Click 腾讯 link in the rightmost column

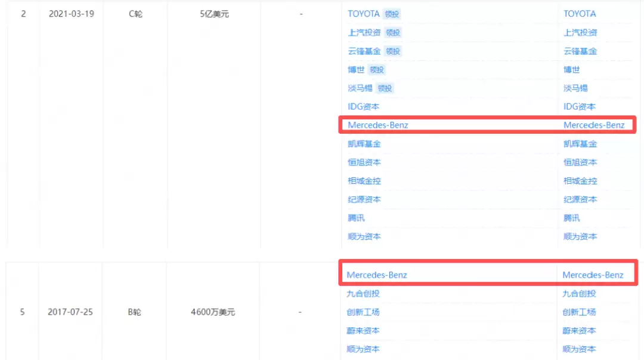[572, 218]
